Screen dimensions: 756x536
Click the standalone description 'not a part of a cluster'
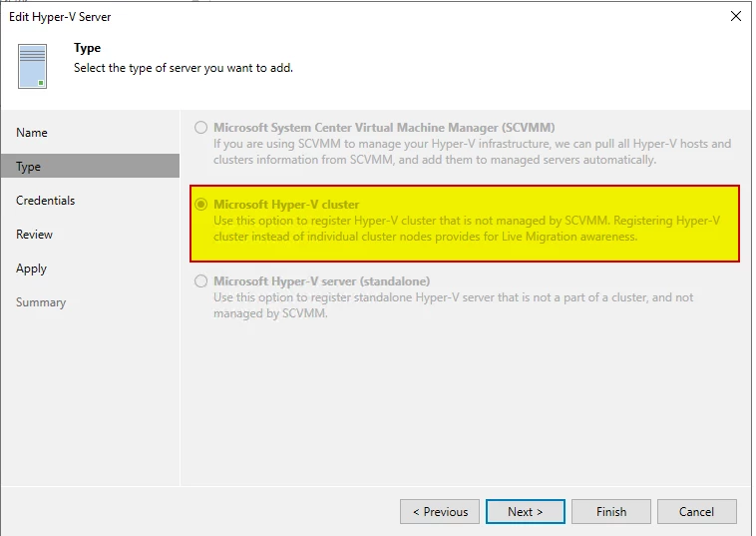(453, 304)
